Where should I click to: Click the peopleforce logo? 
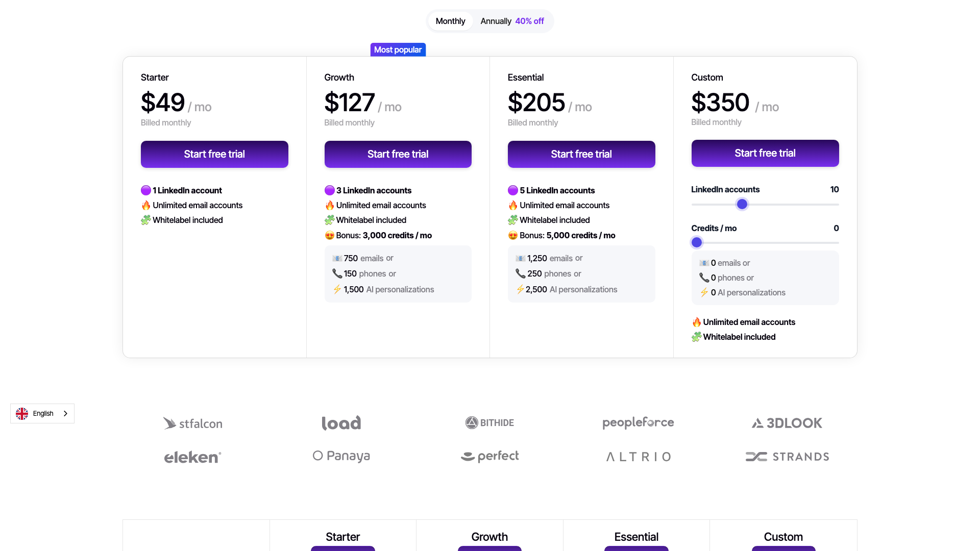pos(638,422)
